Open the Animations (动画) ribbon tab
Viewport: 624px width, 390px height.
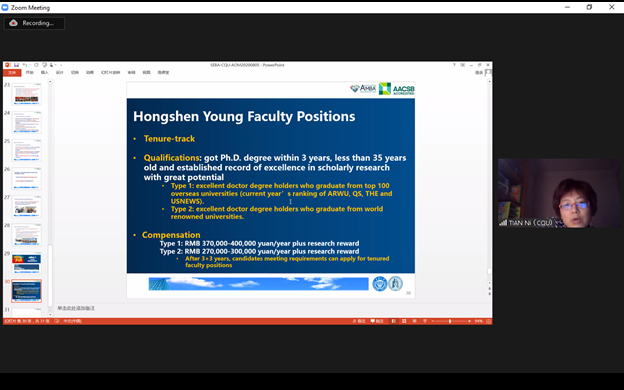pos(90,72)
